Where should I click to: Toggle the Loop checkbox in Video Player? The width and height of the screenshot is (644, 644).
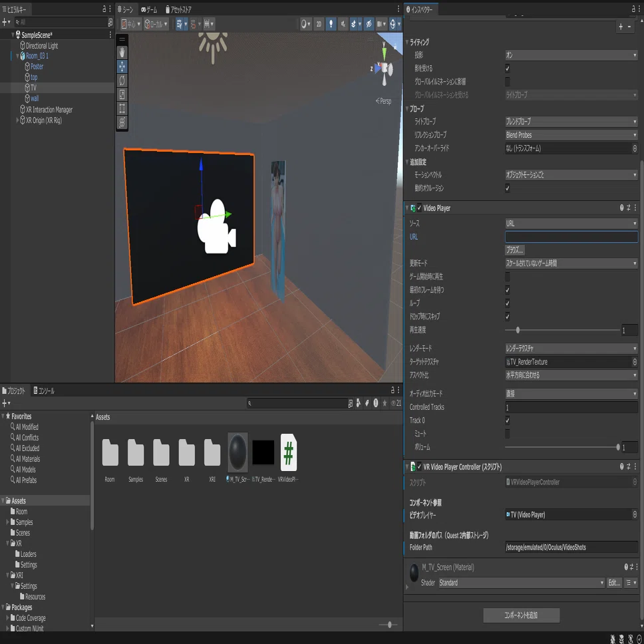508,303
